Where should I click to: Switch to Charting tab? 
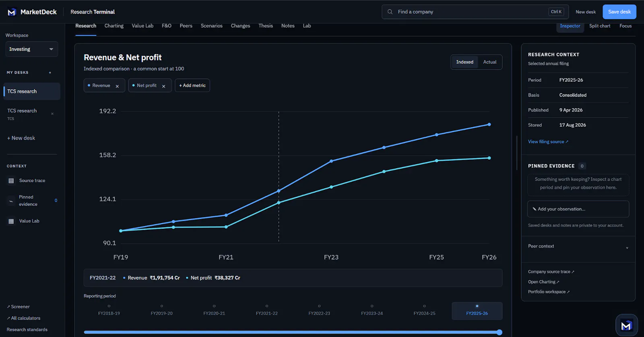[114, 26]
